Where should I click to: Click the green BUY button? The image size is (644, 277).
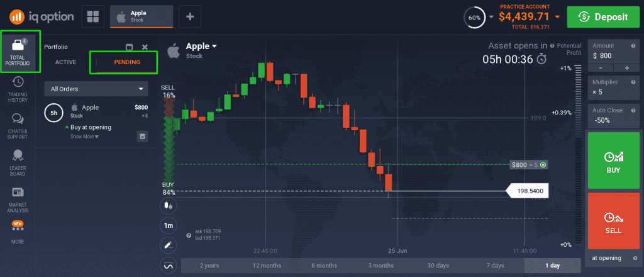[x=614, y=161]
